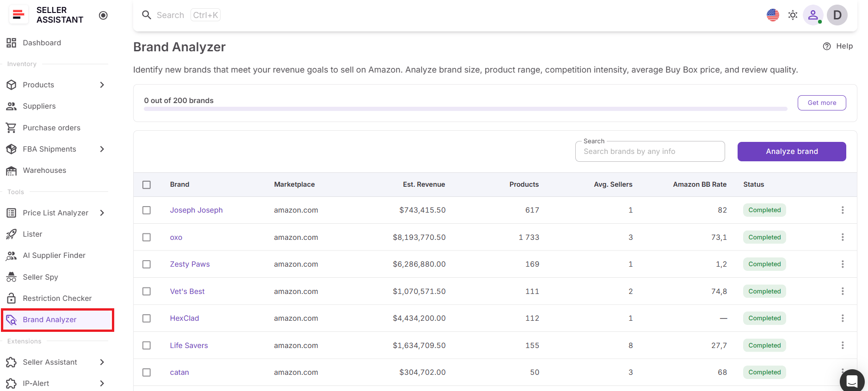Click the AI Supplier Finder icon
This screenshot has width=868, height=391.
(x=12, y=256)
